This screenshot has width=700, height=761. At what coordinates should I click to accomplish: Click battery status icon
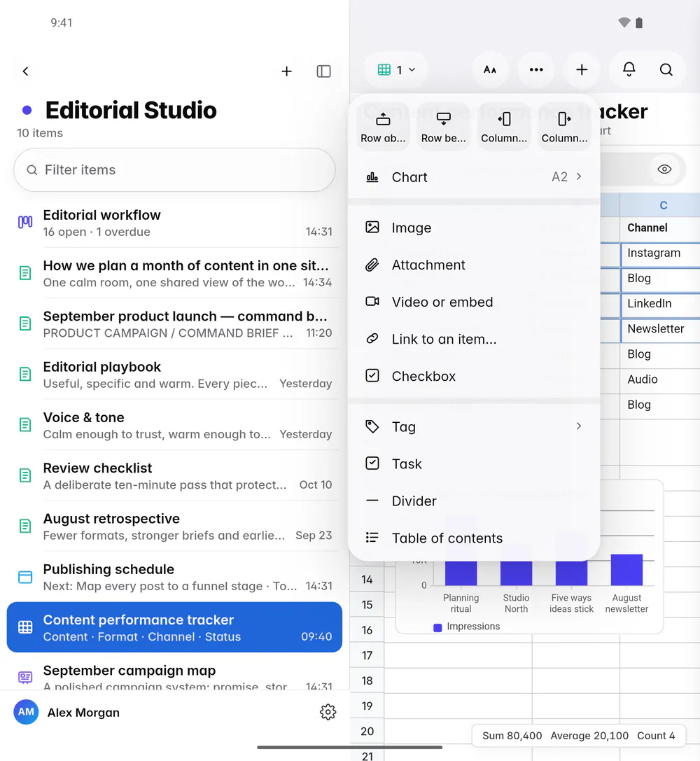[x=639, y=22]
